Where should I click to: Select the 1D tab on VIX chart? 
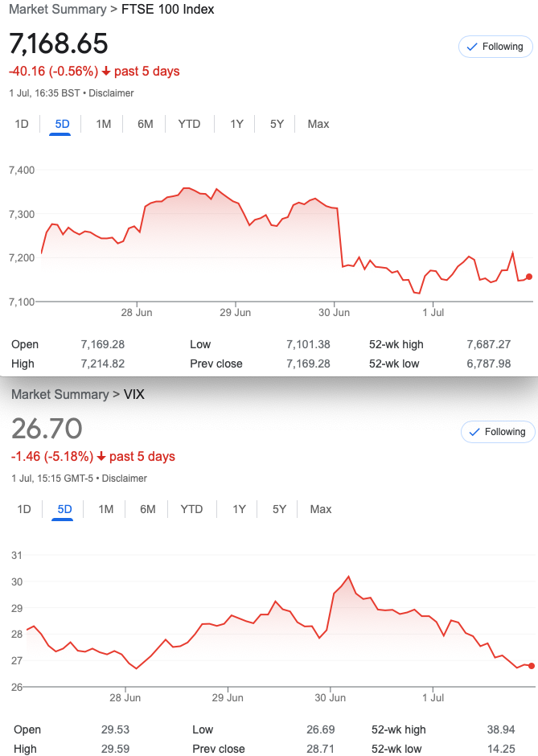pyautogui.click(x=24, y=510)
